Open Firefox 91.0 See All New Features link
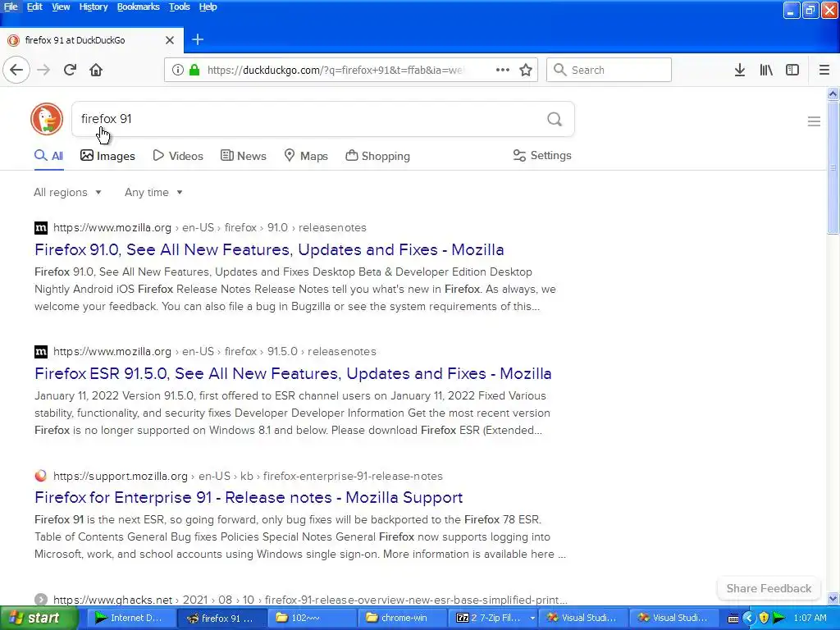Image resolution: width=840 pixels, height=630 pixels. click(269, 249)
